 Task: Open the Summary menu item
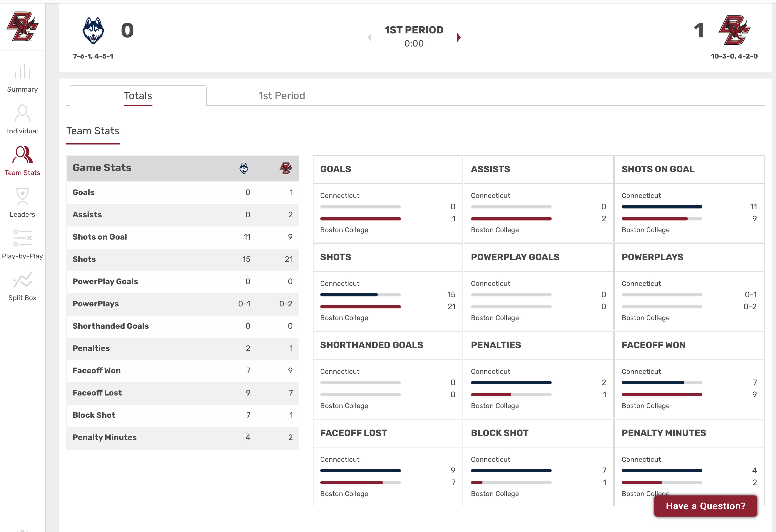click(22, 89)
